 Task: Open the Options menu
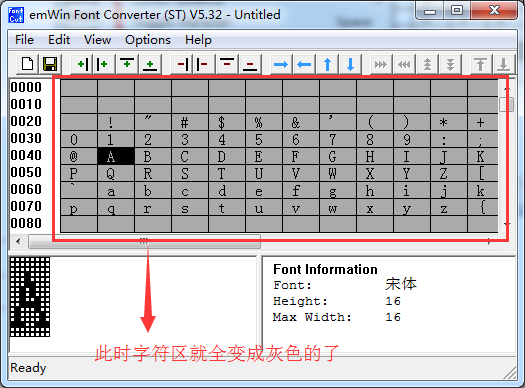(148, 40)
